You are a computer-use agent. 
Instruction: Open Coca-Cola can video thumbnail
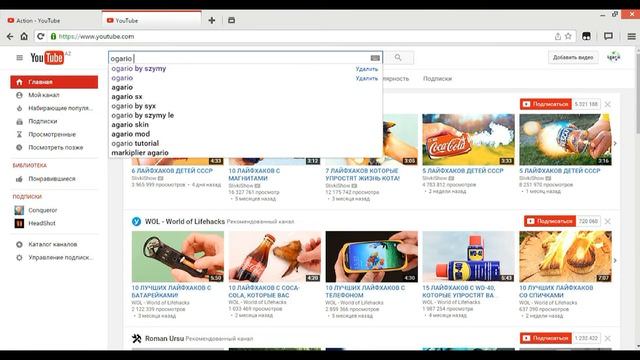[468, 140]
